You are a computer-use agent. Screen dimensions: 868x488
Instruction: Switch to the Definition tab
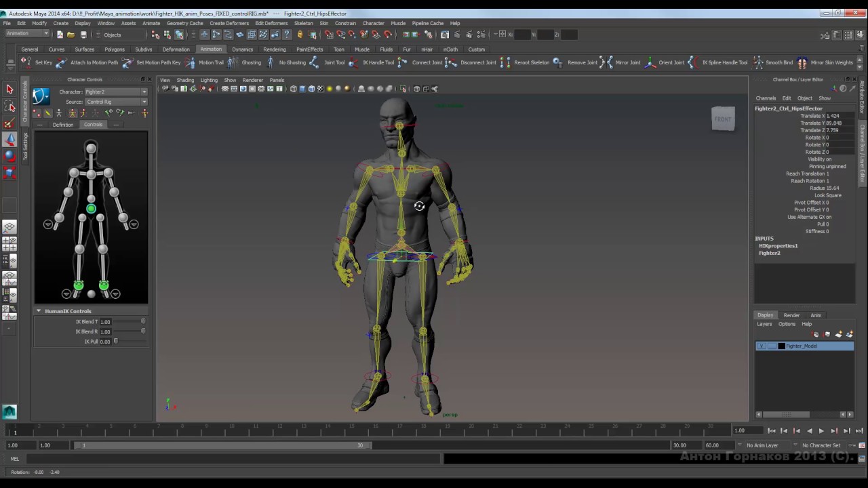(62, 125)
